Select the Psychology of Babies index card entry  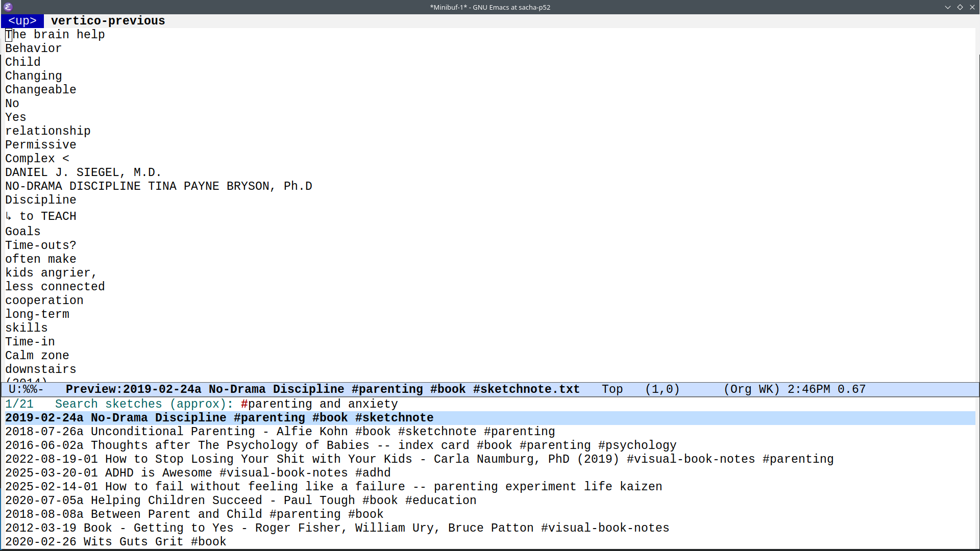[x=340, y=445]
